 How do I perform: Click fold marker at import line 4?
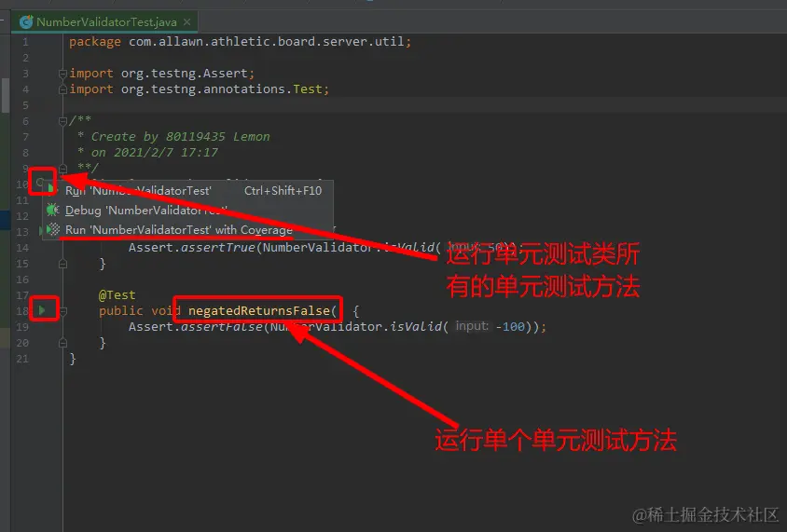62,89
